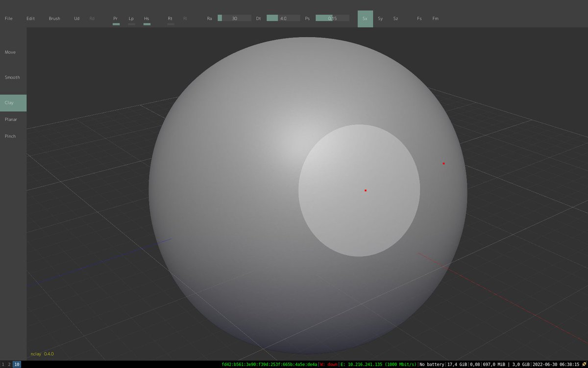Click Ud to undo last stroke
Viewport: 588px width, 368px height.
click(76, 18)
